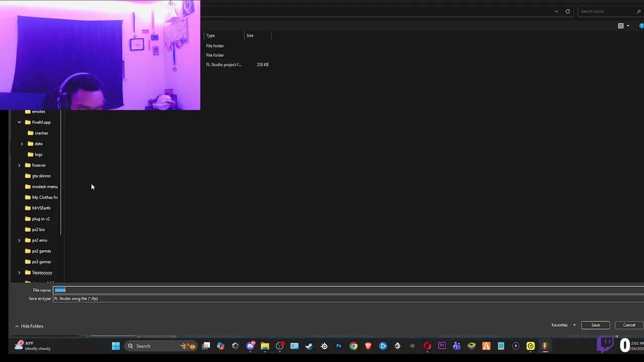The height and width of the screenshot is (362, 644).
Task: Click the Search ssssss field
Action: pos(610,11)
